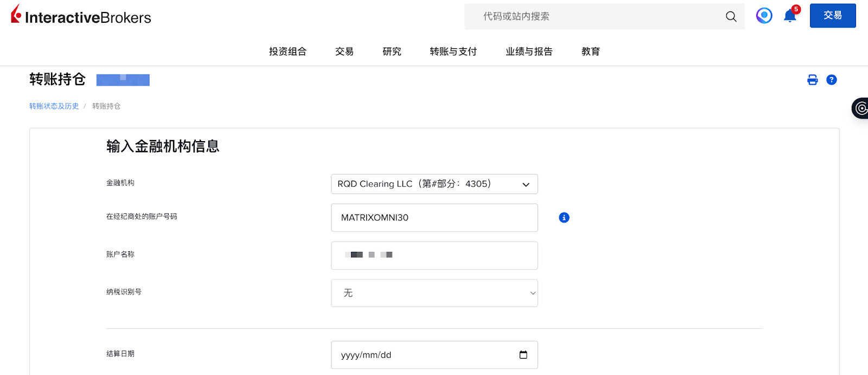The height and width of the screenshot is (375, 868).
Task: Open help via the question mark icon
Action: click(832, 80)
